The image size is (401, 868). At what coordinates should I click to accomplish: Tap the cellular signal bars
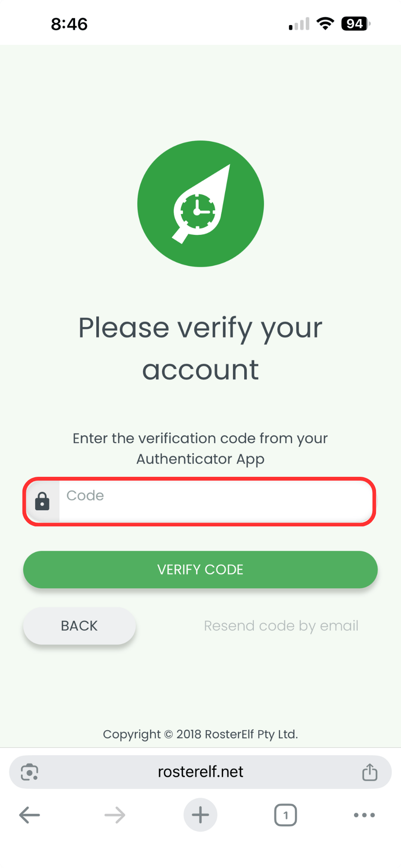tap(299, 24)
